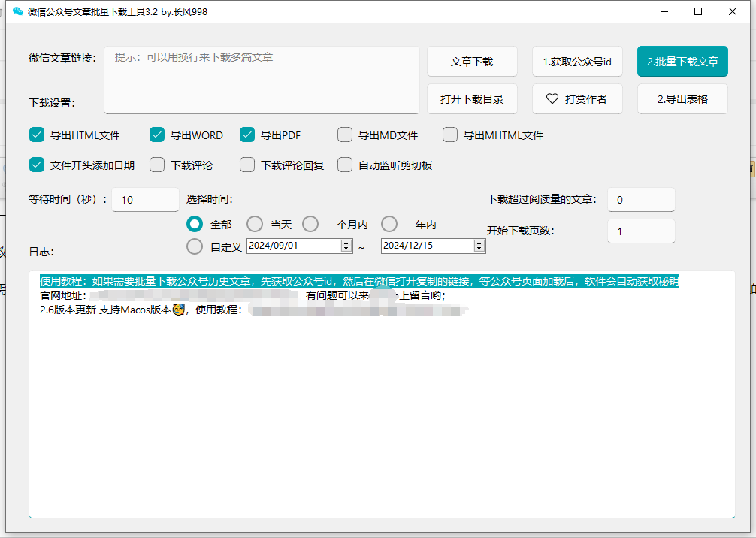Image resolution: width=756 pixels, height=538 pixels.
Task: Click 1.获取公众号id button
Action: coord(577,62)
